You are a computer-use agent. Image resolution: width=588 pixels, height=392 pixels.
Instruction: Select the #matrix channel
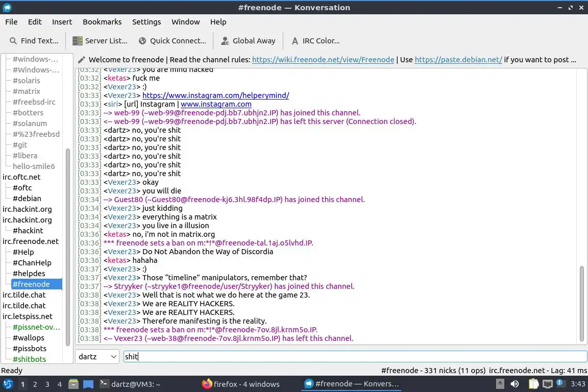pyautogui.click(x=26, y=91)
